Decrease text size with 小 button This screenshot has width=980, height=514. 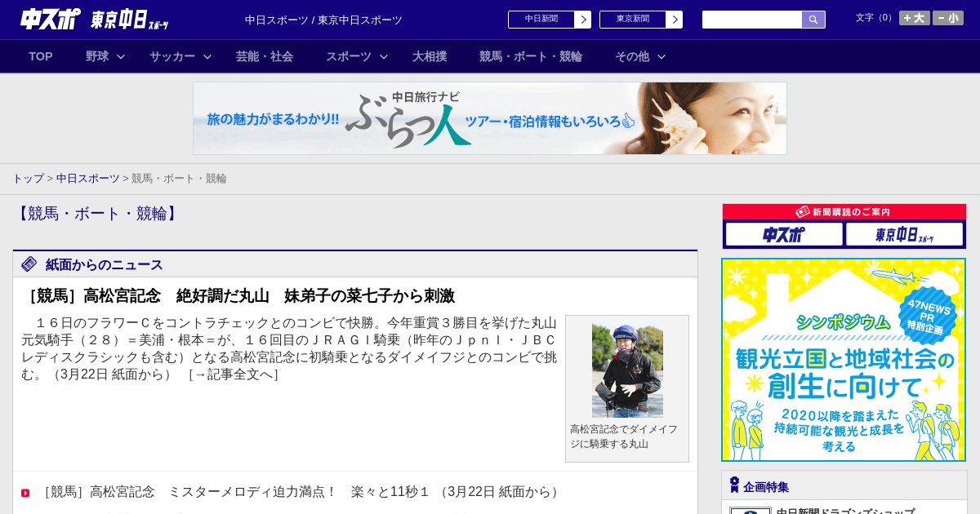[x=948, y=18]
